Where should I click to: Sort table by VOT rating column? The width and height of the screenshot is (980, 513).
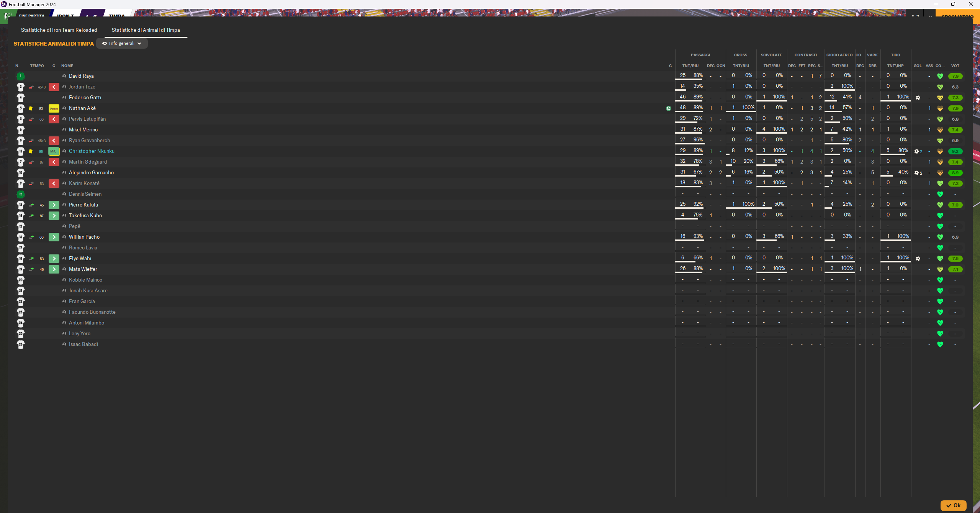(x=955, y=66)
